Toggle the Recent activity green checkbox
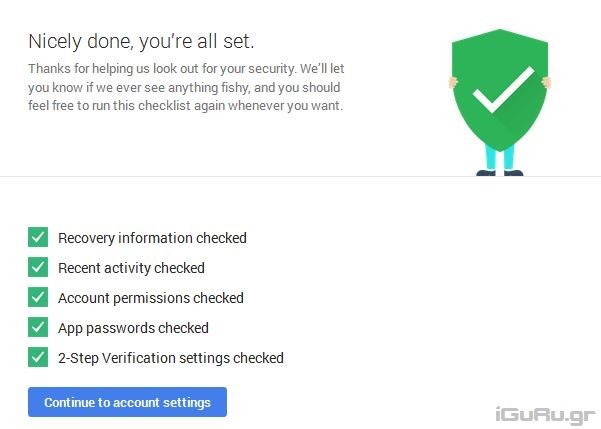 coord(38,267)
